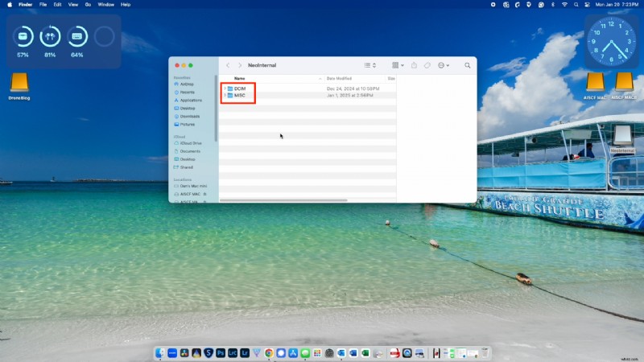Open the Group By dropdown in toolbar

[x=396, y=65]
